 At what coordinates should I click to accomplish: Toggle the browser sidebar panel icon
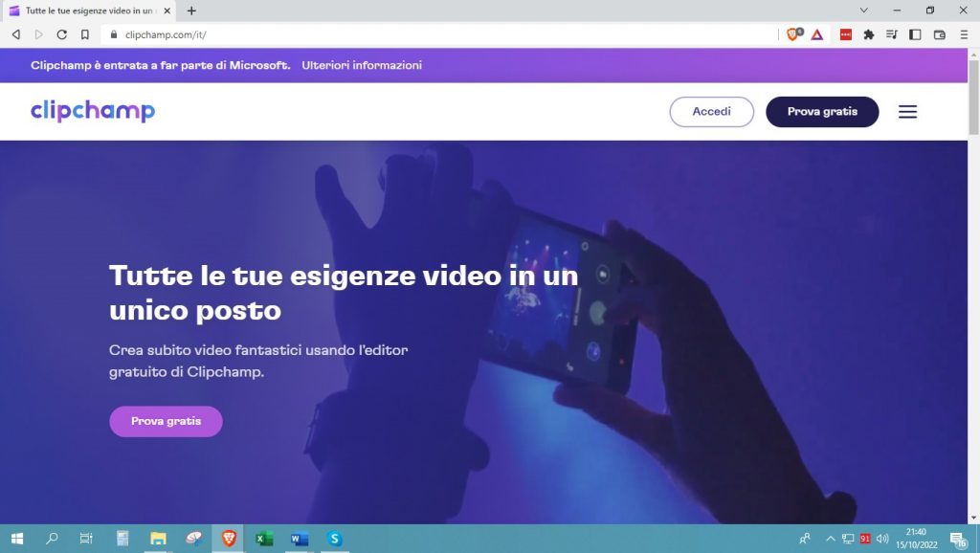(x=917, y=33)
